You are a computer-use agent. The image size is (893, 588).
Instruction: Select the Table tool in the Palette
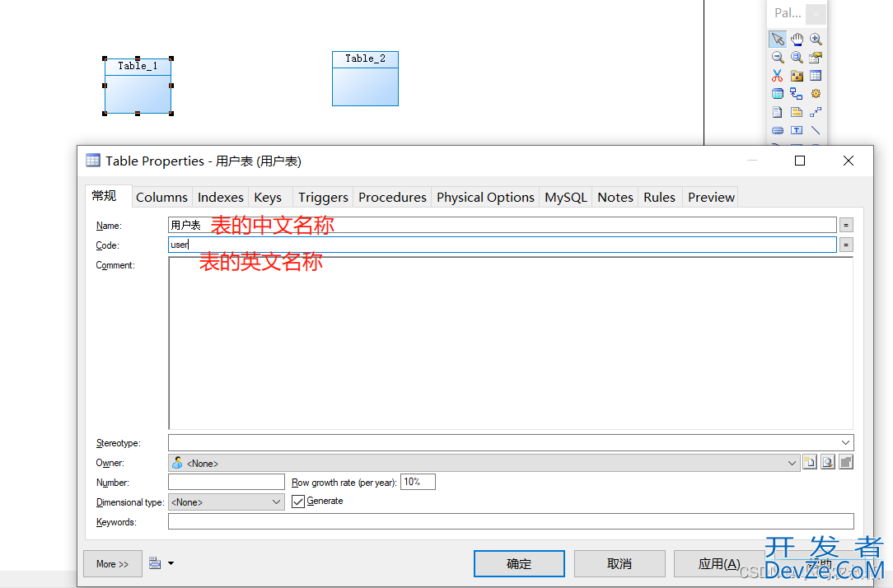click(816, 76)
